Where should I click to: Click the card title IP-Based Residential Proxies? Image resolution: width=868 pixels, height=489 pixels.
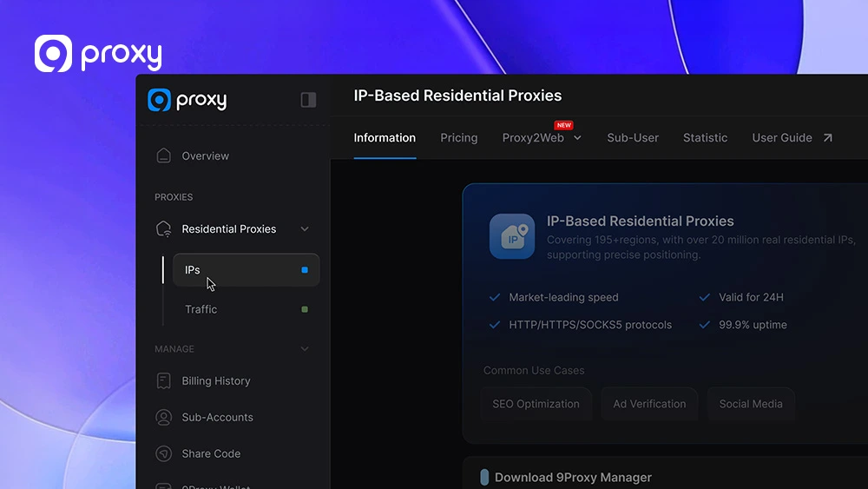coord(641,221)
